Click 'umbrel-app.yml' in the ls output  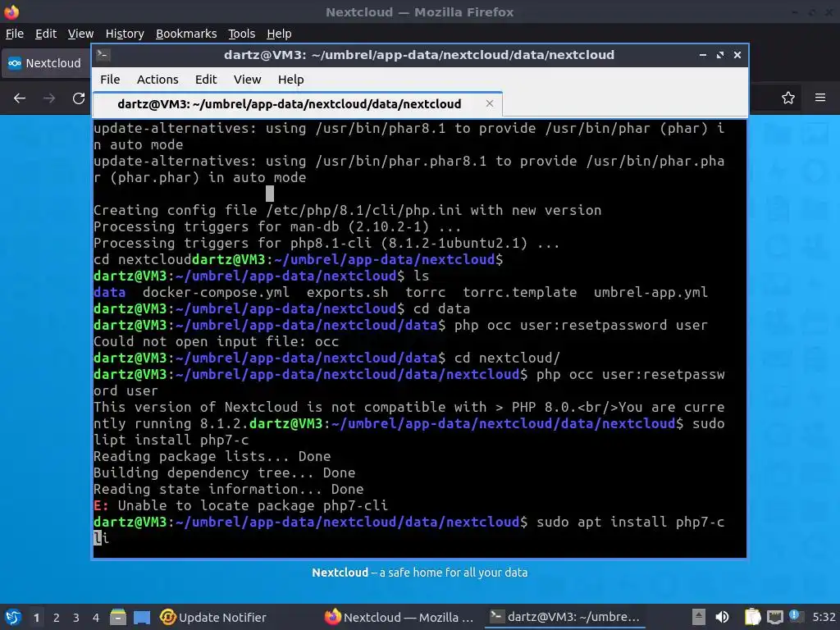tap(651, 293)
